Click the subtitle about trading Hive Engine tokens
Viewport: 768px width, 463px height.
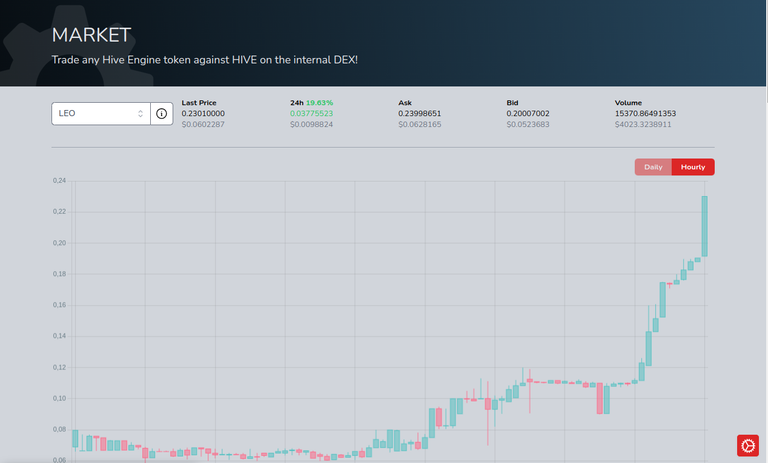click(x=205, y=60)
